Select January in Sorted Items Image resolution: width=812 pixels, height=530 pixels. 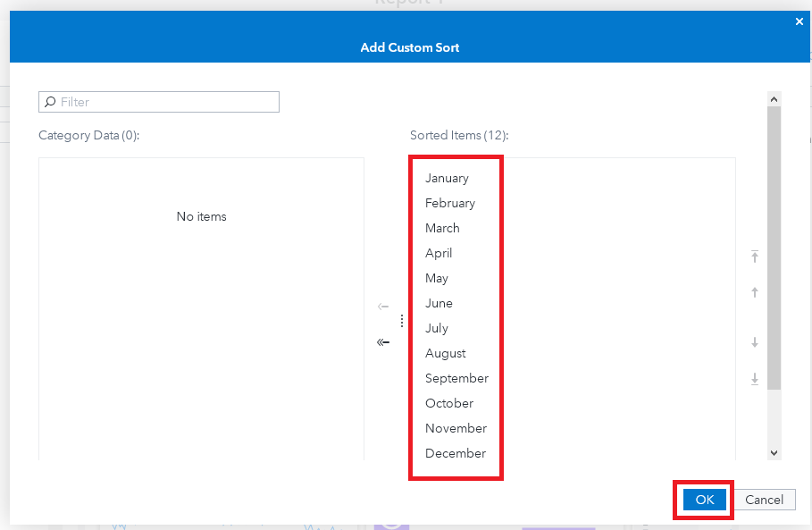pos(447,178)
